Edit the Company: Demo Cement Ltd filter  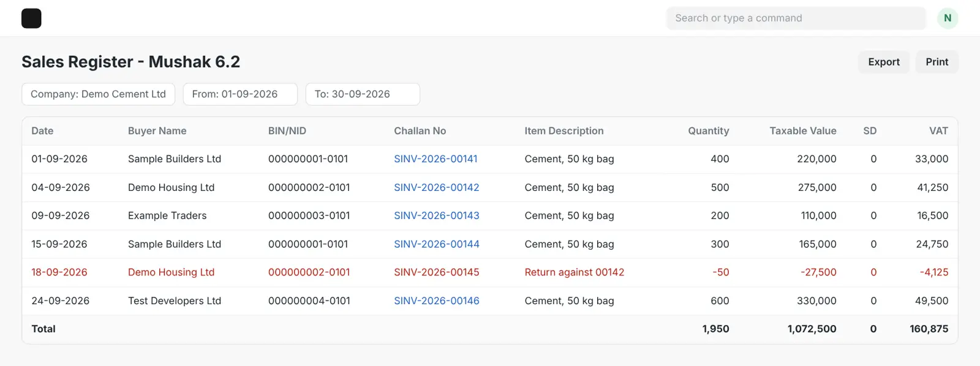[x=99, y=94]
